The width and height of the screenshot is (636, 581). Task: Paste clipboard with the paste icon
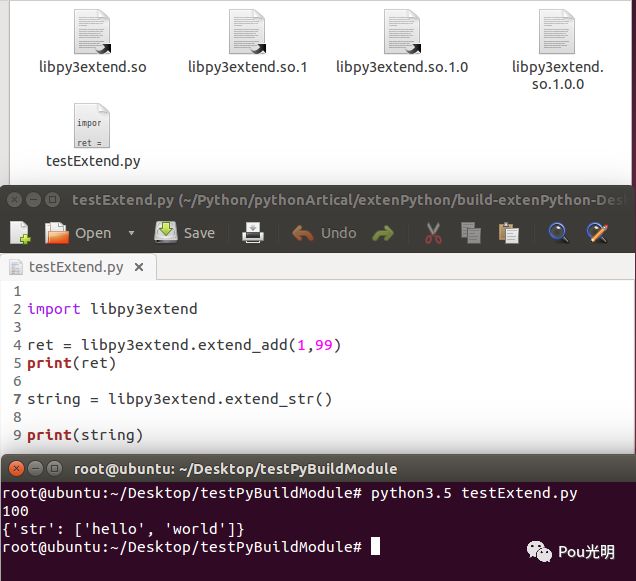(x=508, y=233)
